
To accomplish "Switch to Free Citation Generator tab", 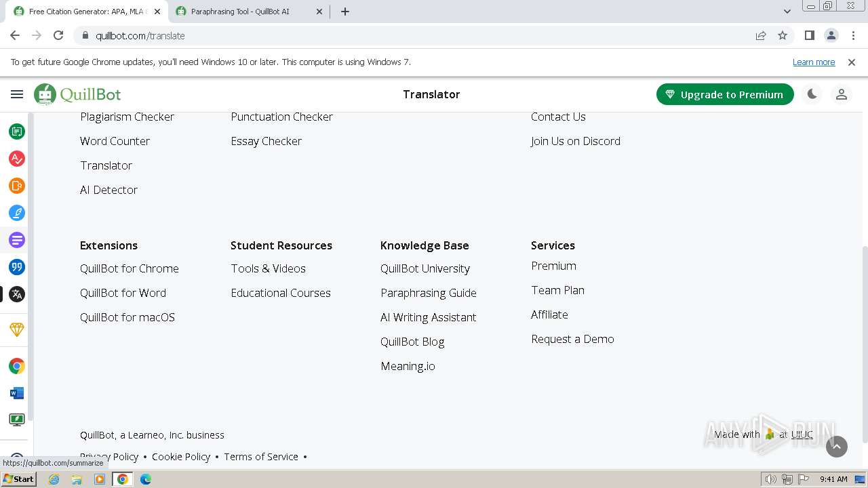I will 87,12.
